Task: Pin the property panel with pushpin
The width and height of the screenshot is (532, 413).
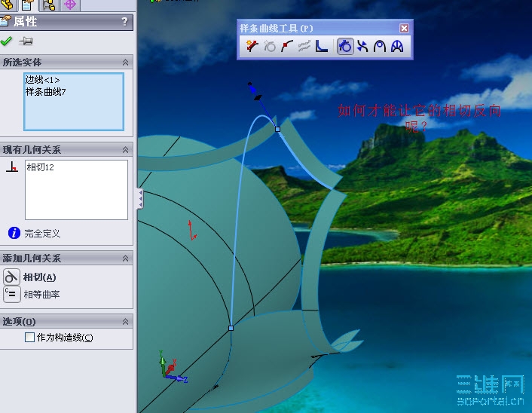Action: click(x=26, y=41)
